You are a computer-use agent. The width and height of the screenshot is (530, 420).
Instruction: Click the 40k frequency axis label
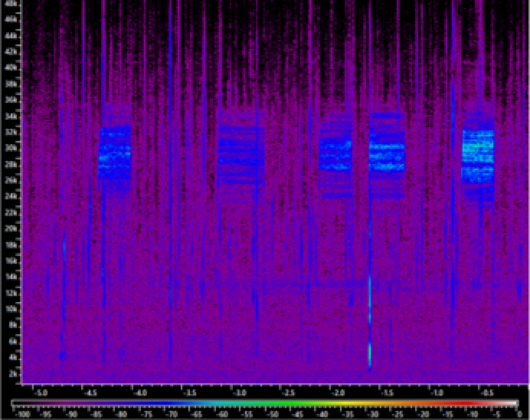pyautogui.click(x=11, y=68)
